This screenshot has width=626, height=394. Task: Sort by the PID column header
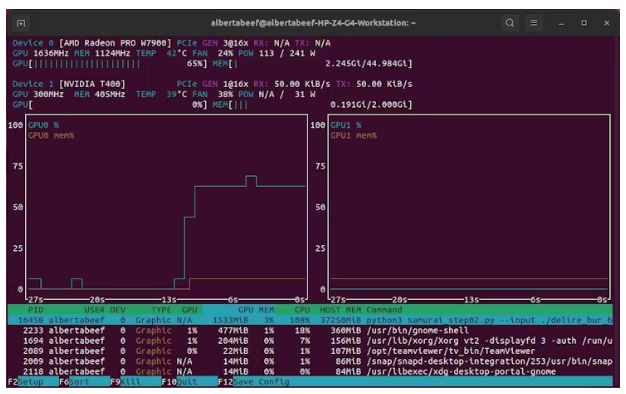coord(36,310)
